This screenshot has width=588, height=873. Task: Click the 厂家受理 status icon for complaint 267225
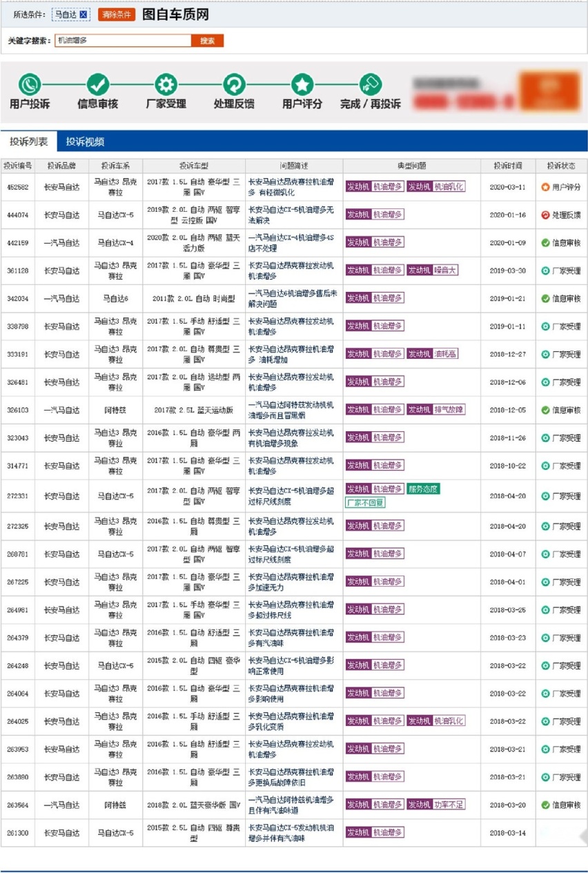click(545, 582)
